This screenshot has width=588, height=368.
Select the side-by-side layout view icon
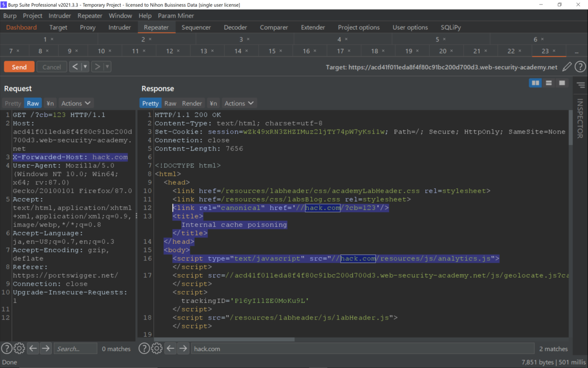tap(536, 83)
